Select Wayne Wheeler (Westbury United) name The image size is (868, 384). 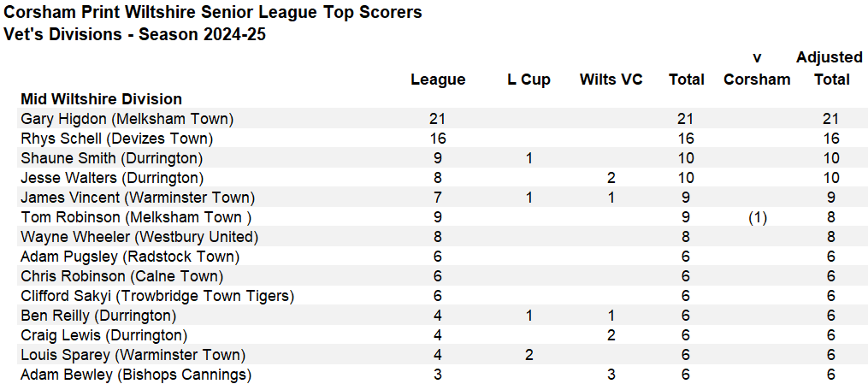(x=139, y=237)
